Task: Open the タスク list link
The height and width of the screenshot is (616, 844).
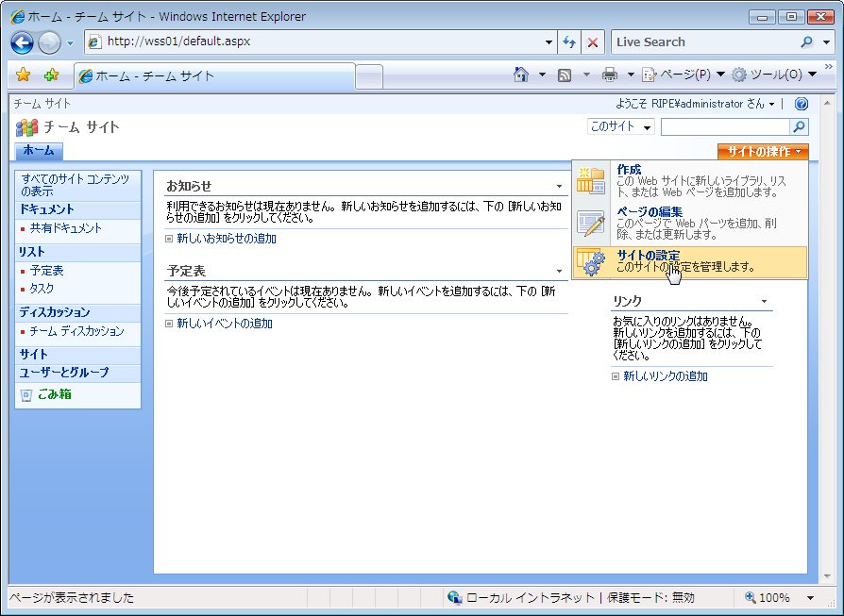Action: pyautogui.click(x=42, y=289)
